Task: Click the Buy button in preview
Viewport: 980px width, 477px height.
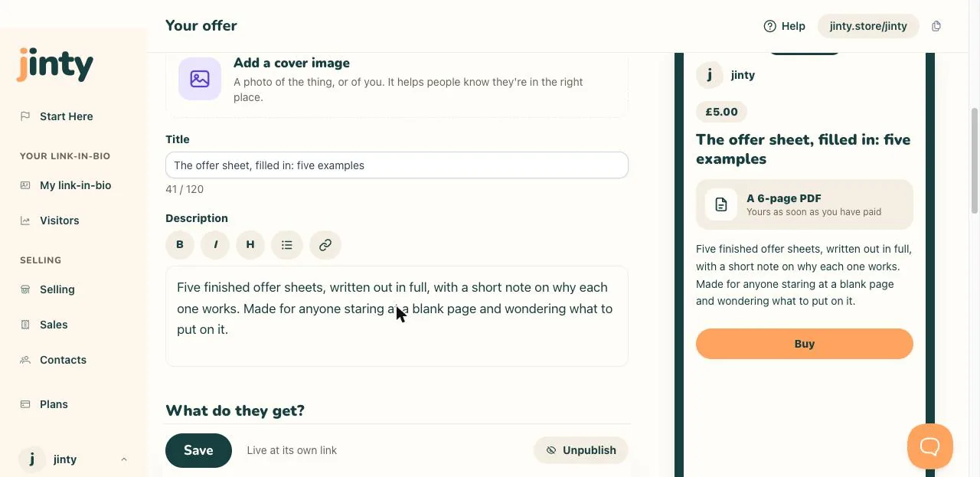Action: pos(805,344)
